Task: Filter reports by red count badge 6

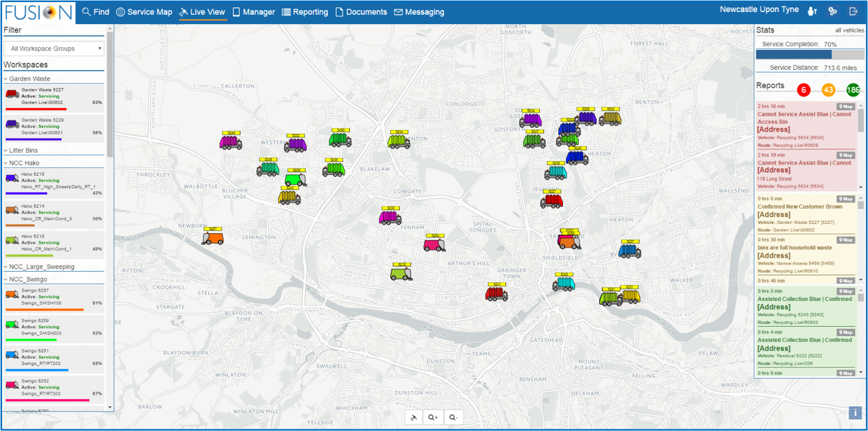Action: [803, 90]
